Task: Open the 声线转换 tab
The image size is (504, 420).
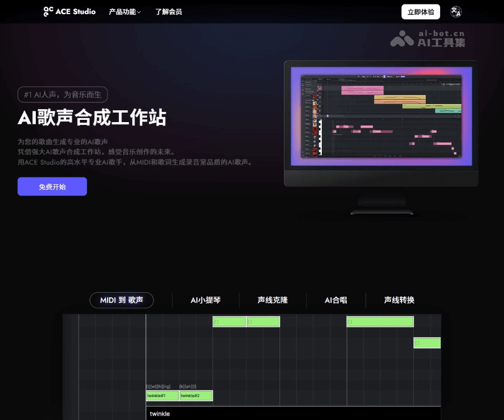Action: click(398, 300)
